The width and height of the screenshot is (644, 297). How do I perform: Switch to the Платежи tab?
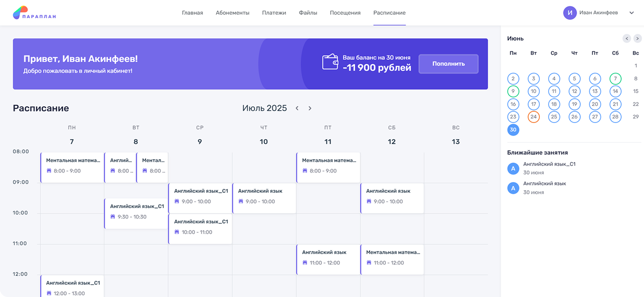274,13
